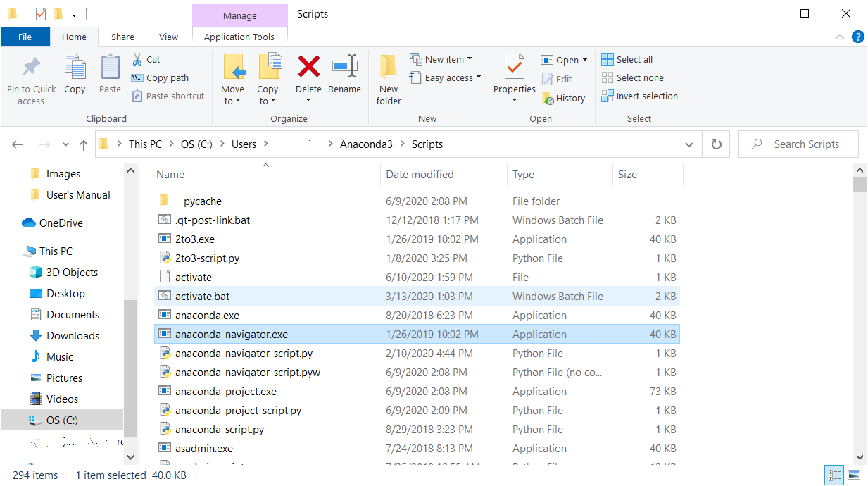Pin current folder to Quick access
Screen dimensions: 868x486
30,77
